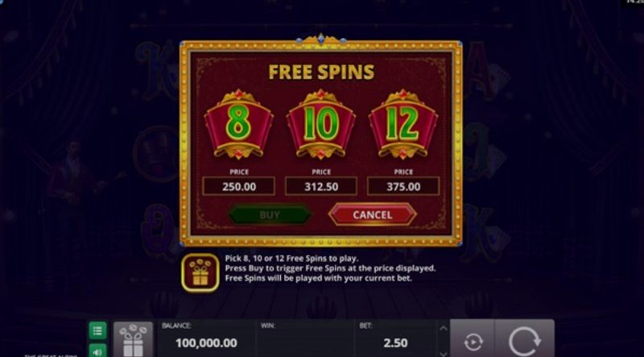The image size is (644, 357).
Task: Mute sound with the speaker icon
Action: coord(97,351)
